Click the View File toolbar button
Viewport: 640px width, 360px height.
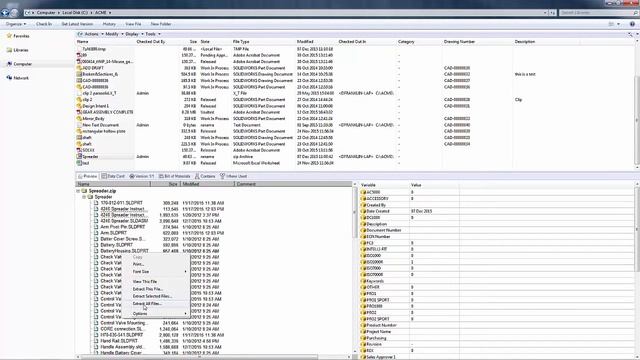(133, 24)
